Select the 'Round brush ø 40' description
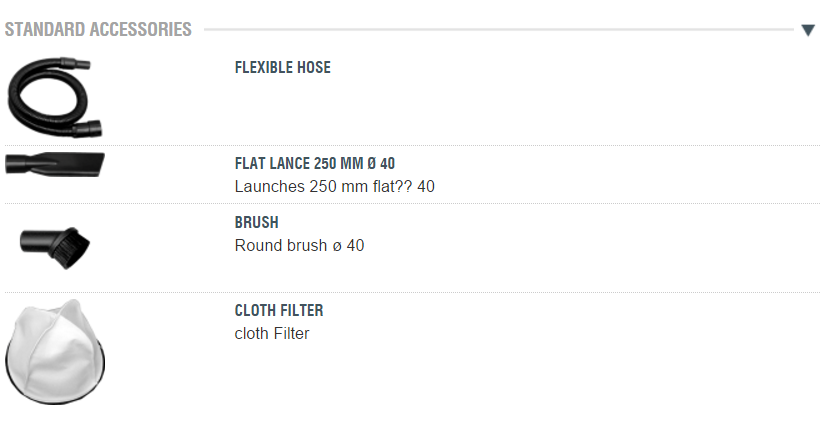Viewport: 821px width, 442px height. pos(299,246)
